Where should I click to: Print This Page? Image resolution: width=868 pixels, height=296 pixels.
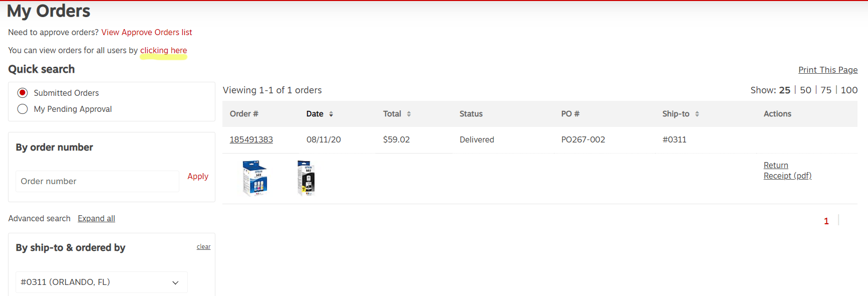click(x=827, y=70)
